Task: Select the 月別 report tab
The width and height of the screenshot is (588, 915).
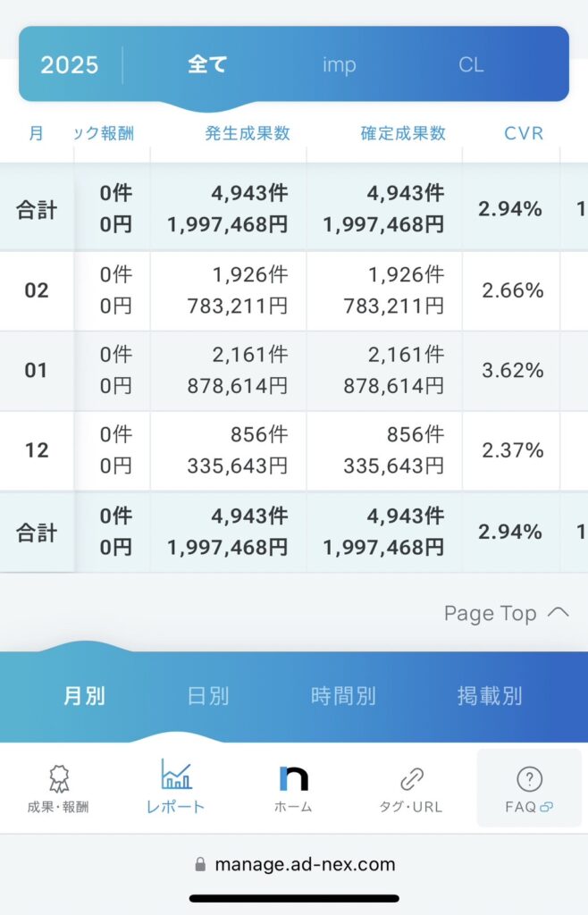Action: (x=84, y=695)
